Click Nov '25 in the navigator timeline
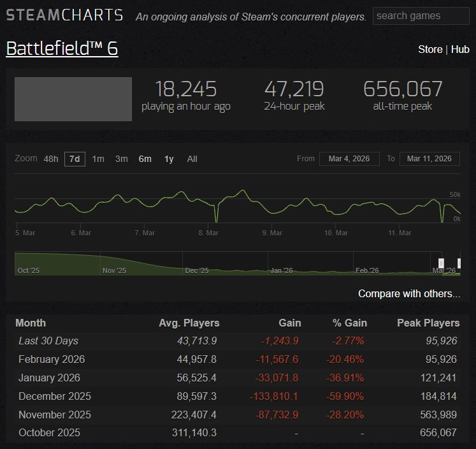 coord(114,270)
